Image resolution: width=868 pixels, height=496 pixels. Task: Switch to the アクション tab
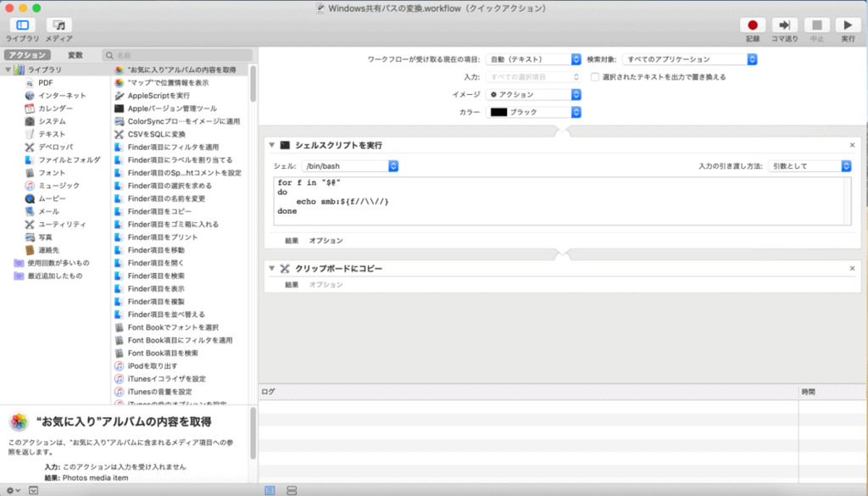coord(26,55)
